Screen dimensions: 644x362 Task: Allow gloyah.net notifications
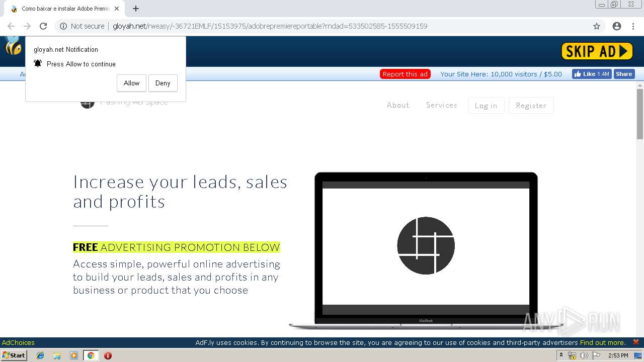pos(131,83)
